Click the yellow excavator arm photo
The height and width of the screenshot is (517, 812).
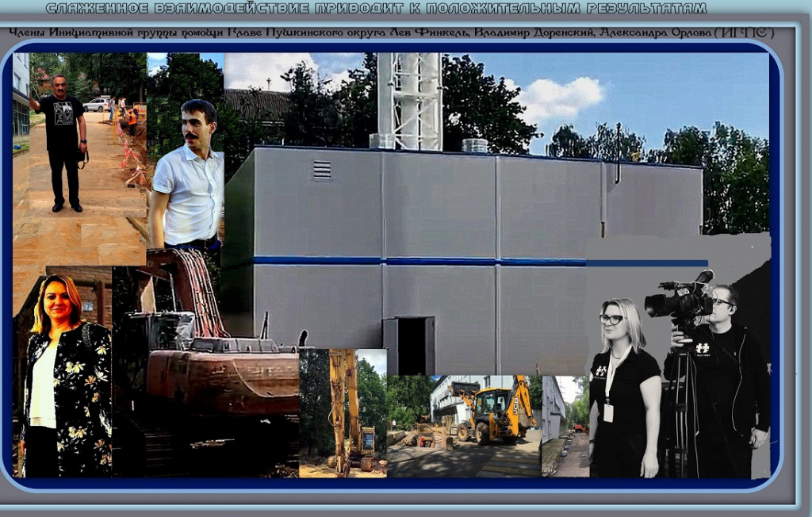click(343, 413)
